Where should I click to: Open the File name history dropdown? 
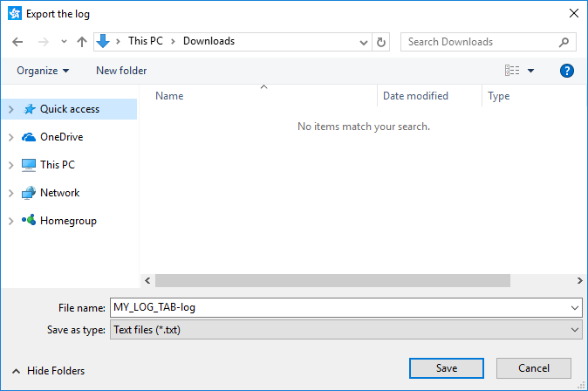pyautogui.click(x=574, y=307)
